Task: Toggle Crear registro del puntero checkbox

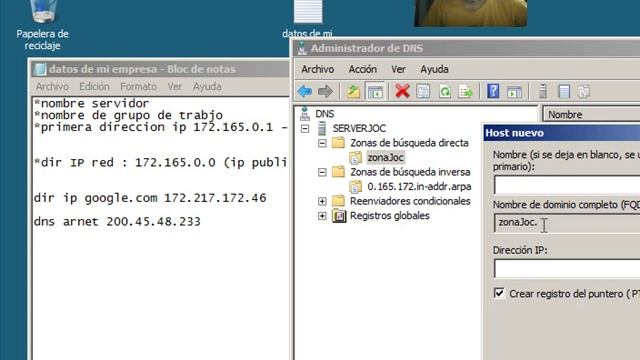Action: (x=499, y=293)
